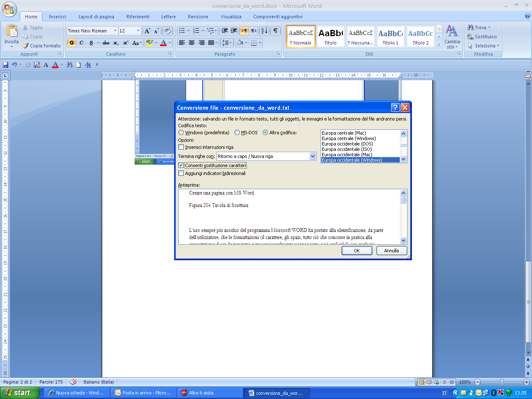
Task: Undo last action in quick toolbar
Action: (15, 65)
